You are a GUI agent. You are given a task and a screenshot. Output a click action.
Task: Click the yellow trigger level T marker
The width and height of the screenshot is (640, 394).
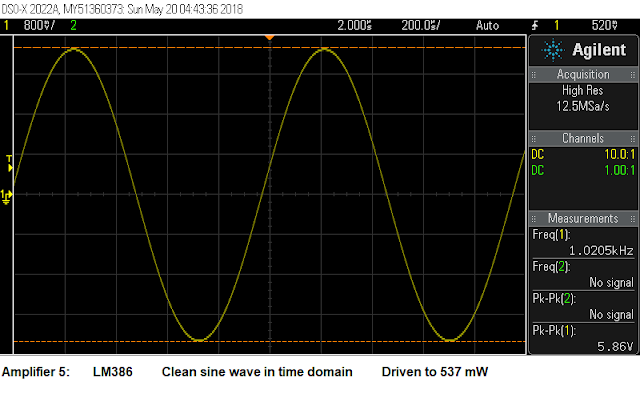point(9,163)
